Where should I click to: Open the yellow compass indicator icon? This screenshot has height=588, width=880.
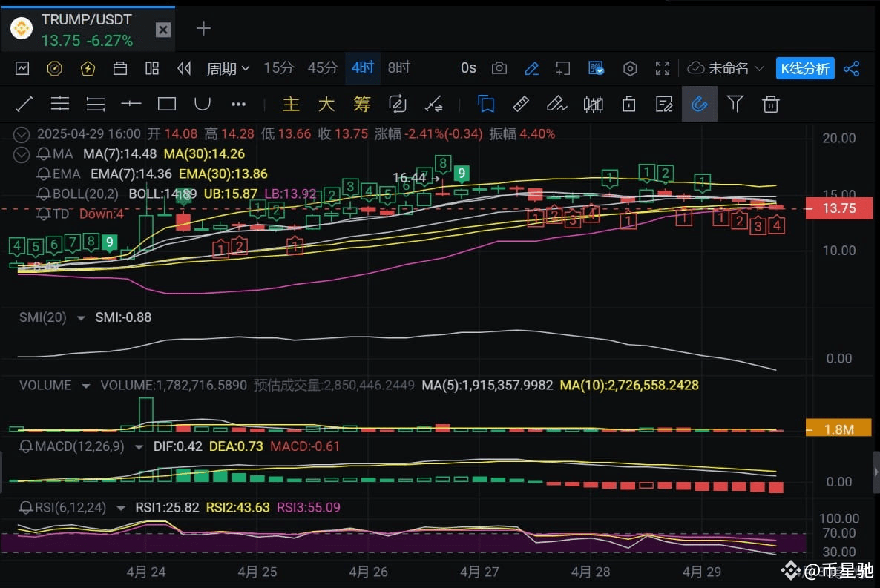tap(54, 68)
